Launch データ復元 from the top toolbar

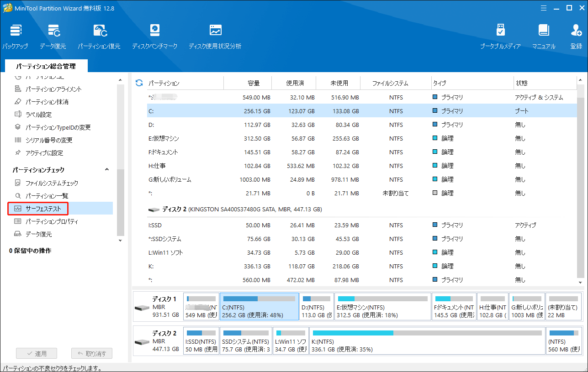53,37
